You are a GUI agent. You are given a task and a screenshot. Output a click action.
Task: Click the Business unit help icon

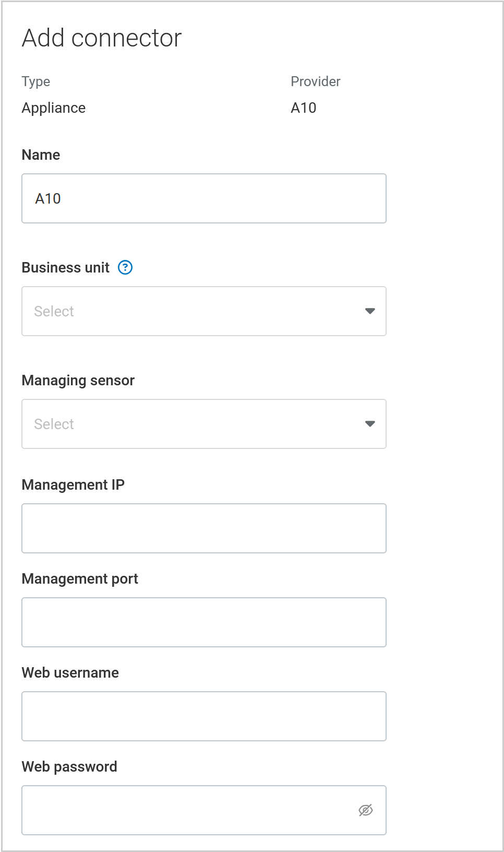tap(125, 268)
